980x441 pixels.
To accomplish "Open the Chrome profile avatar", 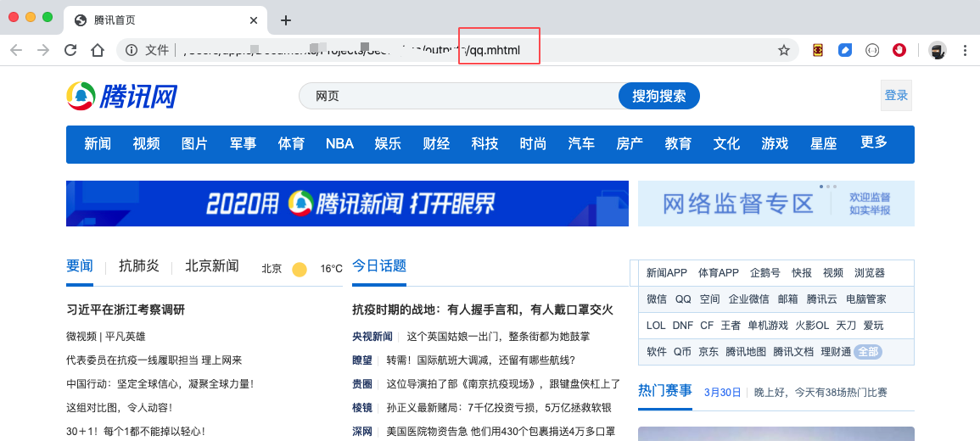I will 938,51.
